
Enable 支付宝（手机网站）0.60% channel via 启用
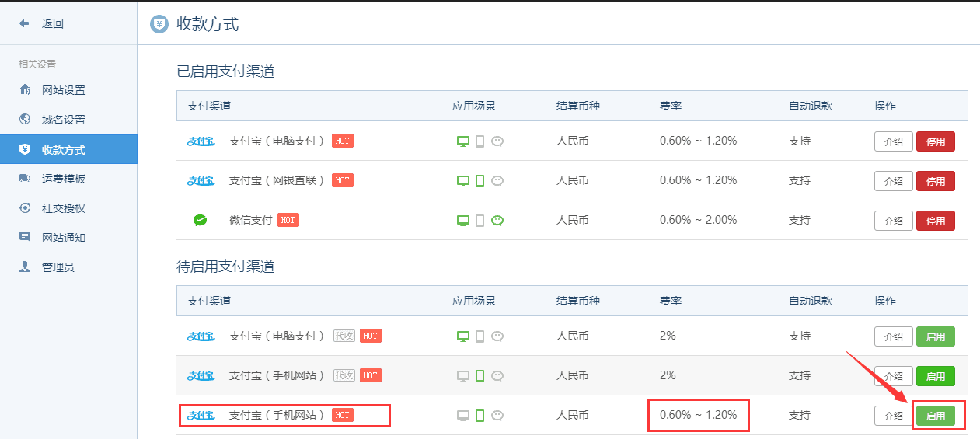[x=936, y=416]
